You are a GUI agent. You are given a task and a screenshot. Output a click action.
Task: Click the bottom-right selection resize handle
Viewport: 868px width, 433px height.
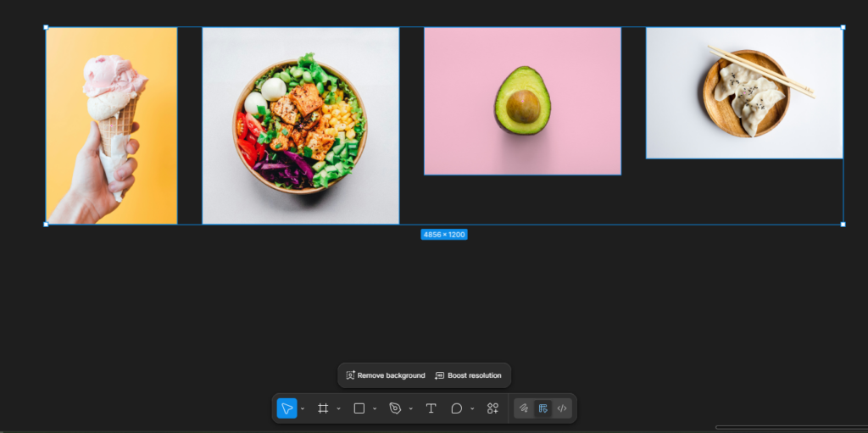(x=843, y=225)
